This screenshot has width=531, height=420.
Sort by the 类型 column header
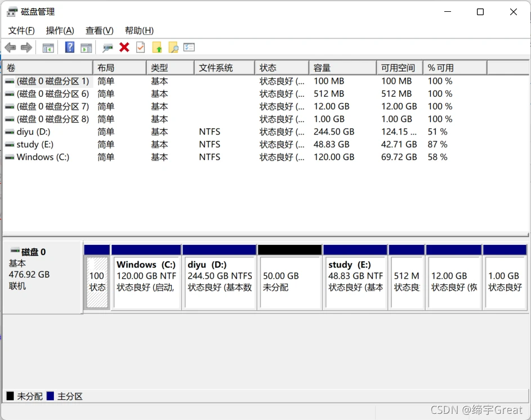click(x=171, y=68)
